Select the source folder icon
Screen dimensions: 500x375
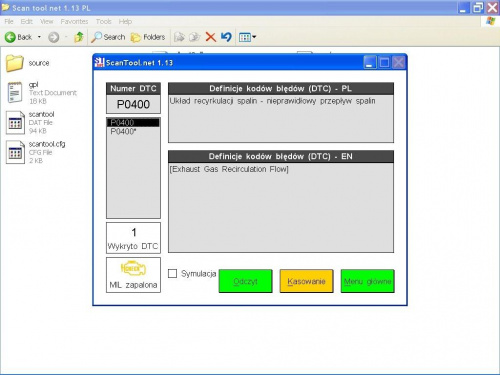(15, 63)
